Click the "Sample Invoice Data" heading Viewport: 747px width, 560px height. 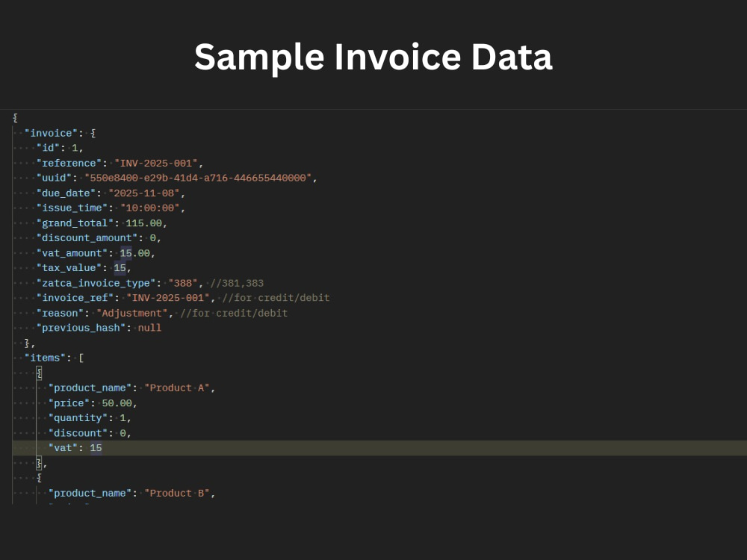[373, 57]
